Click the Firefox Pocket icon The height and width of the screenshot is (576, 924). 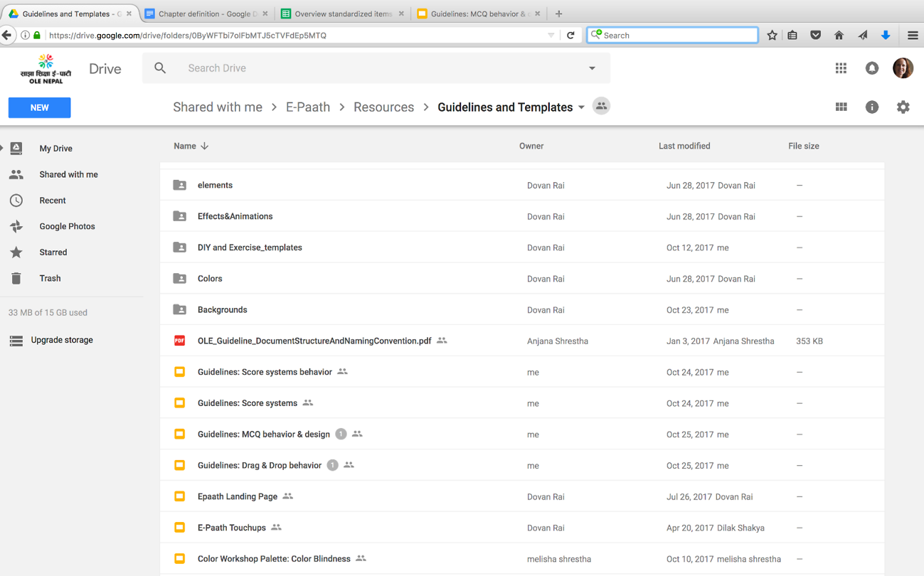point(816,35)
